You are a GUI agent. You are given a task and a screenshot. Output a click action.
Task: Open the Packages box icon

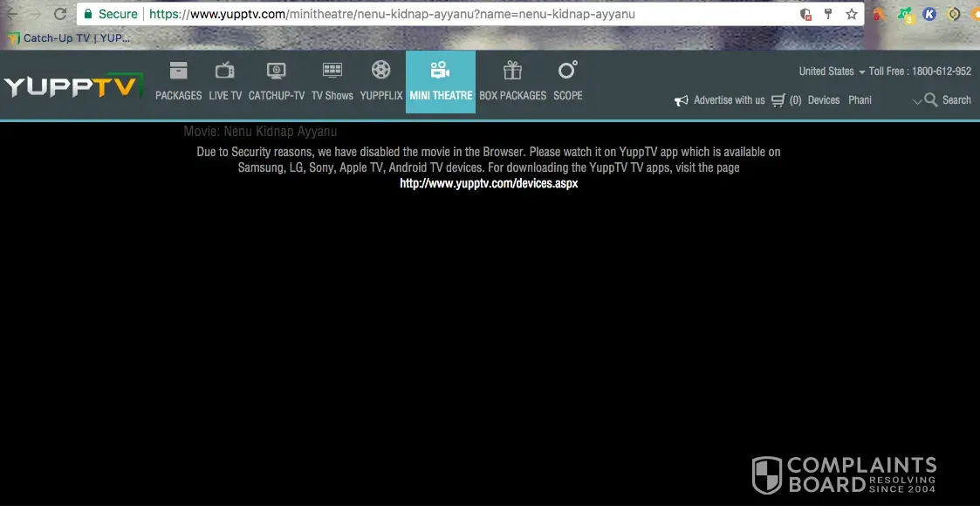click(178, 70)
